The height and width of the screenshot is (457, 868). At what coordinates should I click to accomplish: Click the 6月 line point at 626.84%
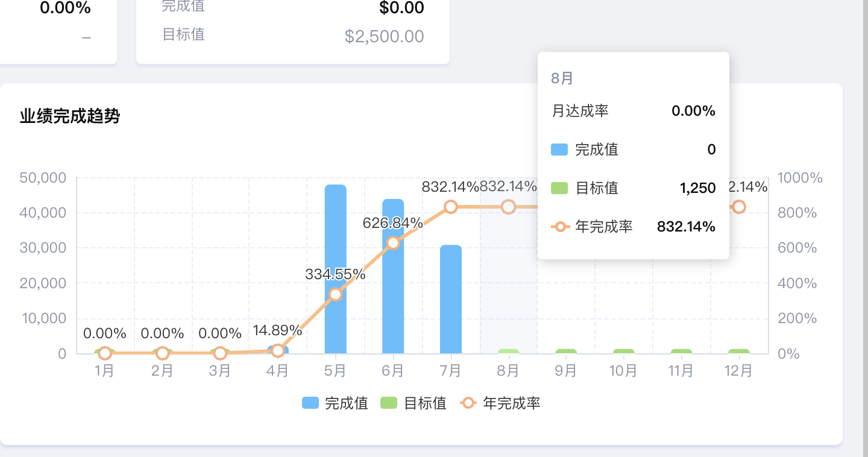(393, 243)
